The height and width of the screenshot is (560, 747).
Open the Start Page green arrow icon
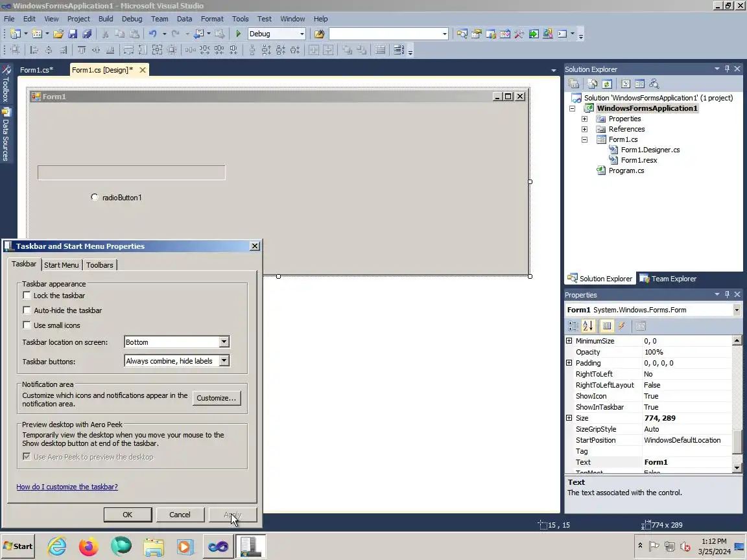(x=534, y=34)
